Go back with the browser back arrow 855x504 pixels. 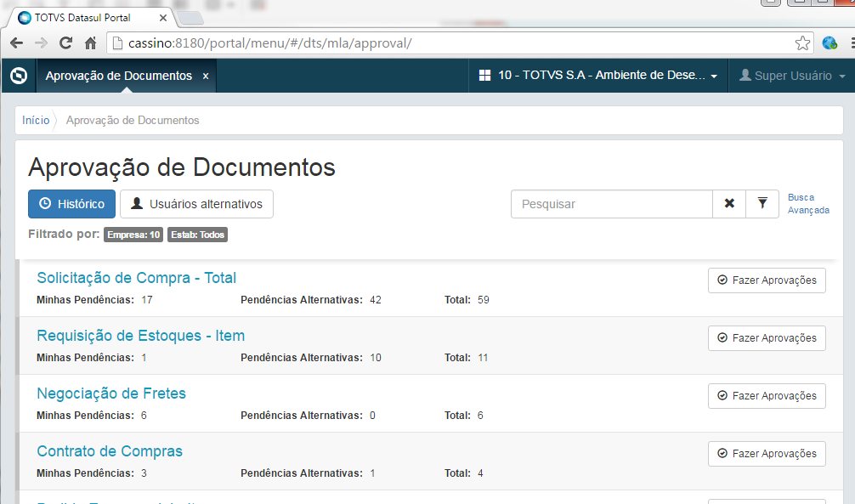click(16, 43)
